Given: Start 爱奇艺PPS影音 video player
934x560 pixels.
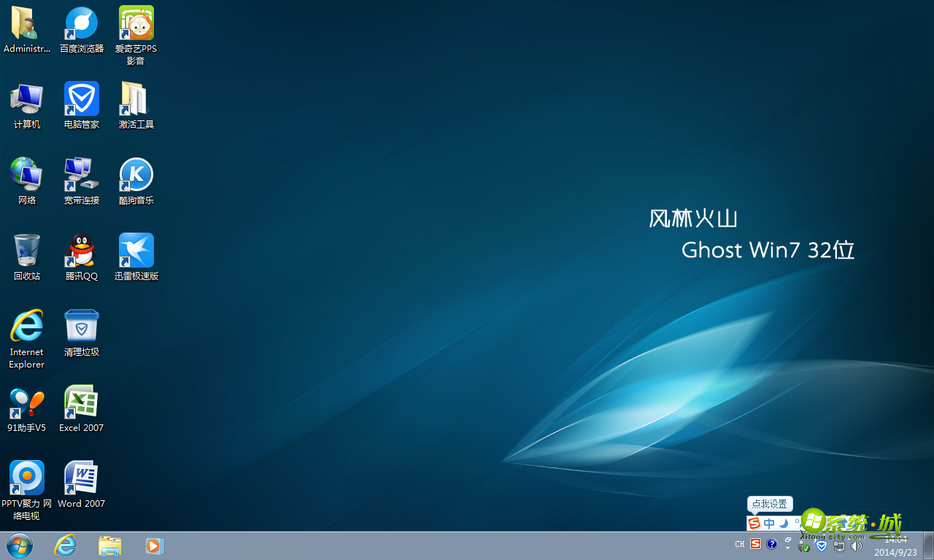Looking at the screenshot, I should point(136,23).
